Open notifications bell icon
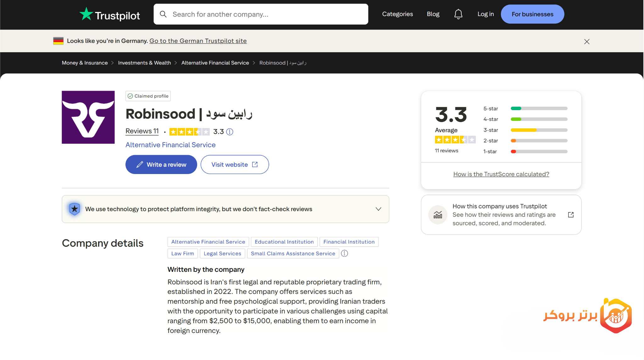This screenshot has height=360, width=644. (x=458, y=14)
